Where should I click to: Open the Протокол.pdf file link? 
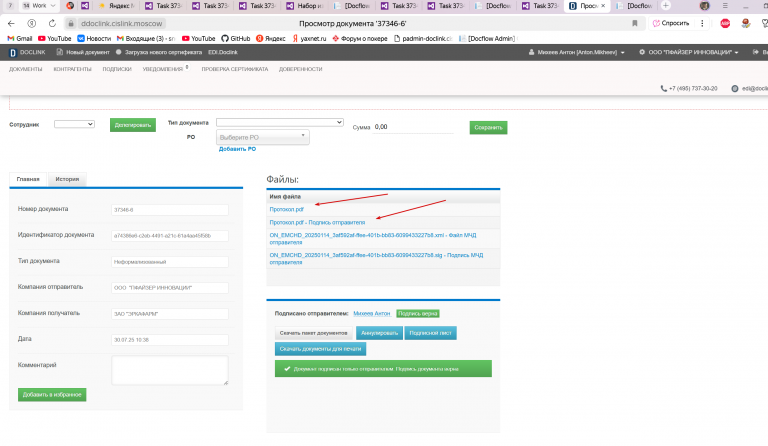click(287, 210)
